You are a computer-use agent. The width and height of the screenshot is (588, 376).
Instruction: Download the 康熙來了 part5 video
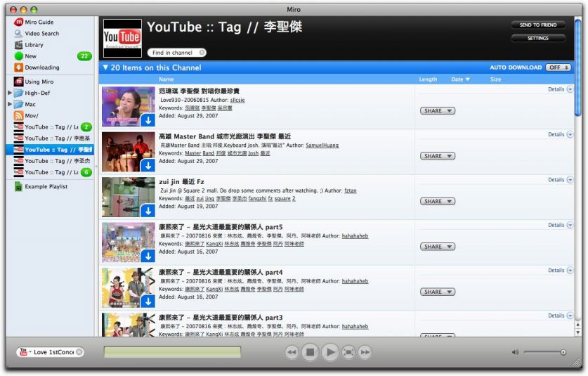tap(148, 256)
